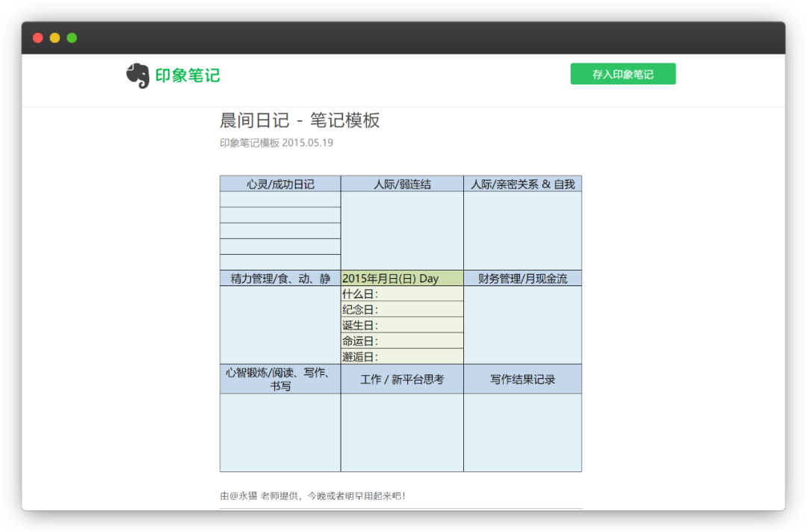Select the 诞生日 entry row

(401, 326)
